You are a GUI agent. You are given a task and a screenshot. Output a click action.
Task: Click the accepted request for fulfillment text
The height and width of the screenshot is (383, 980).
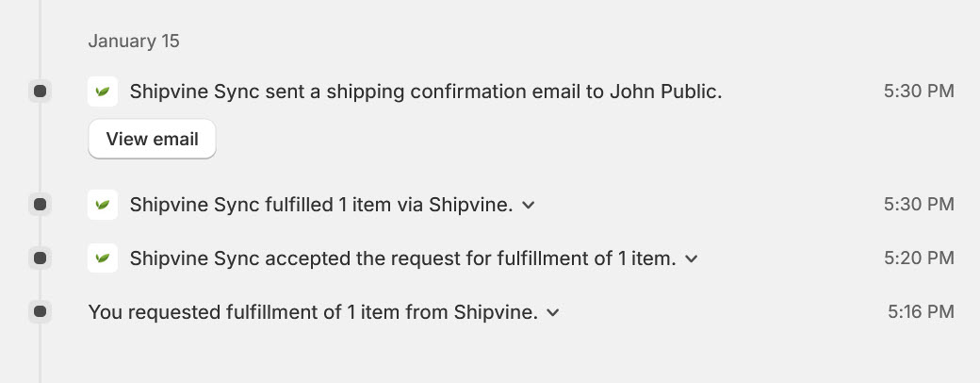pos(403,258)
